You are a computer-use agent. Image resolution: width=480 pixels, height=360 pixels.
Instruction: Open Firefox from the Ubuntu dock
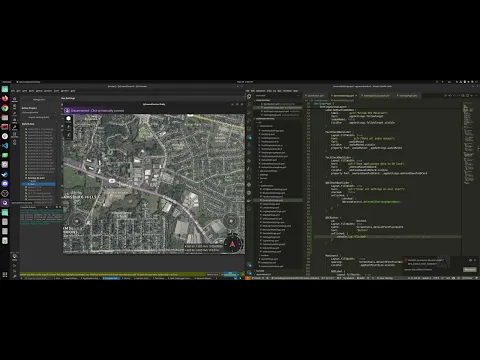tap(5, 99)
